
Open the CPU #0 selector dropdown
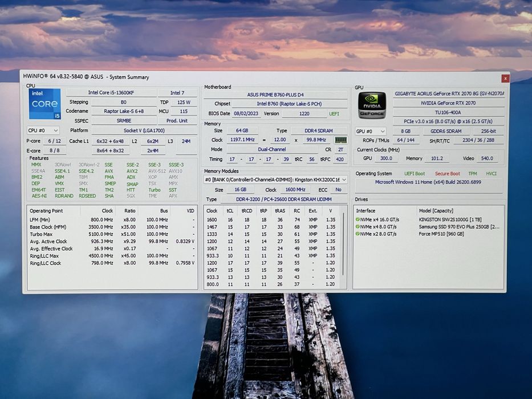[43, 131]
